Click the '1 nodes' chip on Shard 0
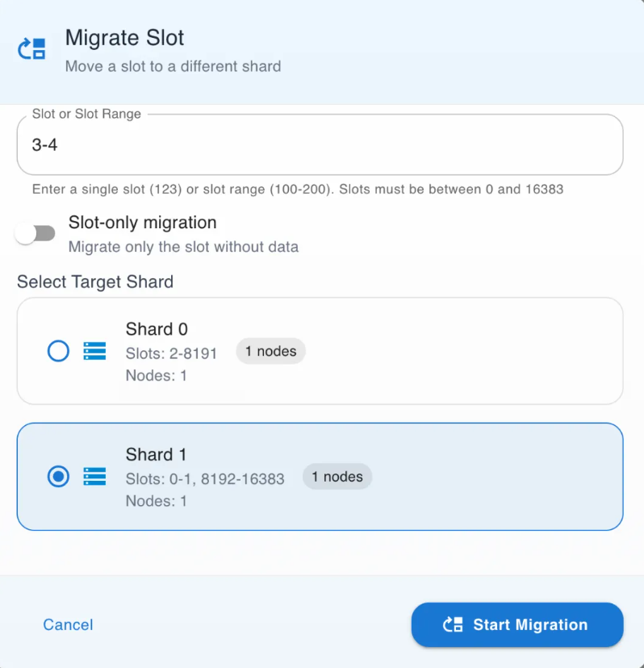The image size is (644, 668). 270,351
